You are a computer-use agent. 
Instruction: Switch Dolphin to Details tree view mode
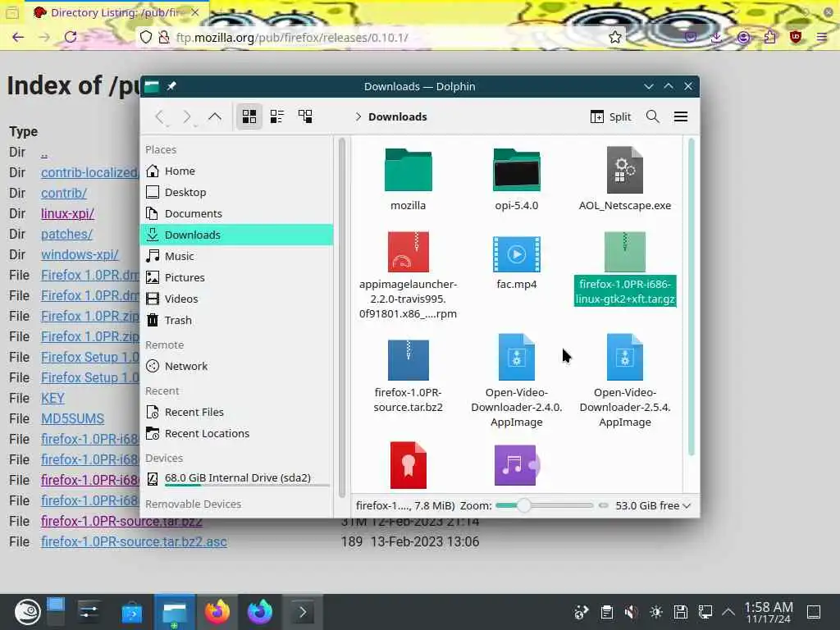pos(305,116)
